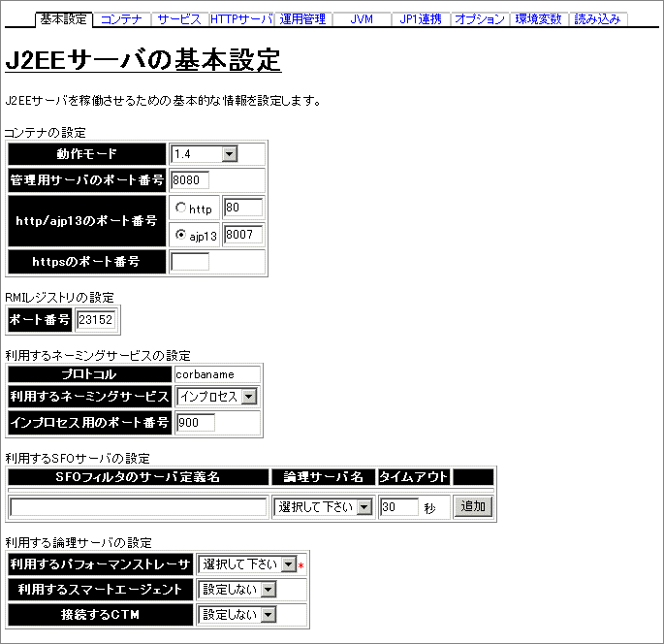Expand the 接続するCTM dropdown
The image size is (664, 644).
click(237, 615)
